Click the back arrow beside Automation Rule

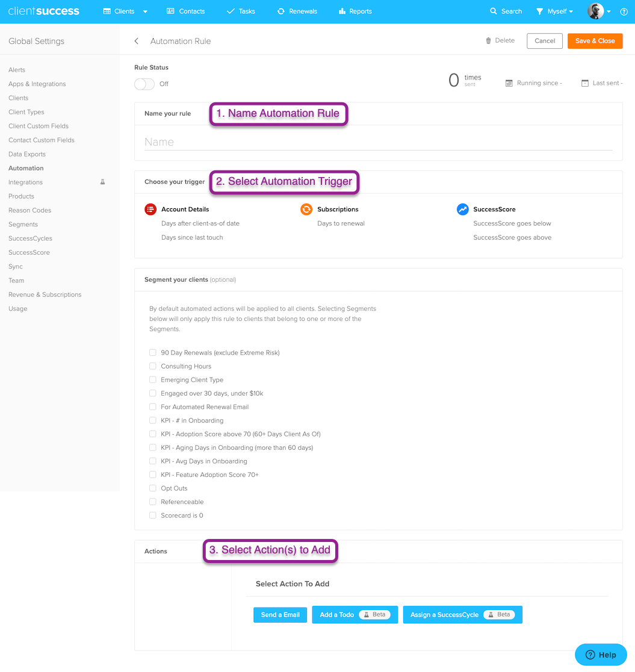[x=137, y=41]
